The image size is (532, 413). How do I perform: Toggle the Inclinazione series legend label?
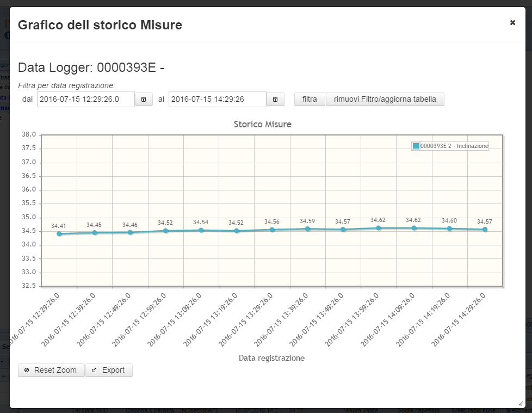pos(454,146)
